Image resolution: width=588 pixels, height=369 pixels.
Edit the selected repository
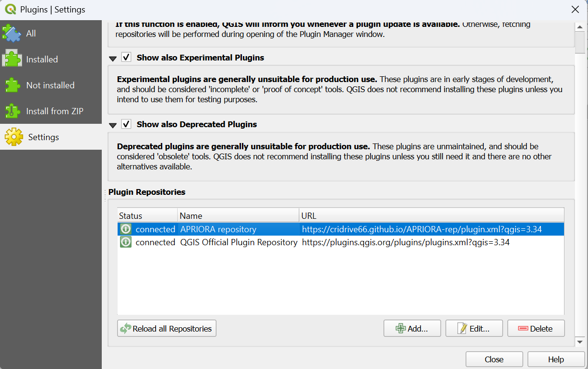(474, 329)
